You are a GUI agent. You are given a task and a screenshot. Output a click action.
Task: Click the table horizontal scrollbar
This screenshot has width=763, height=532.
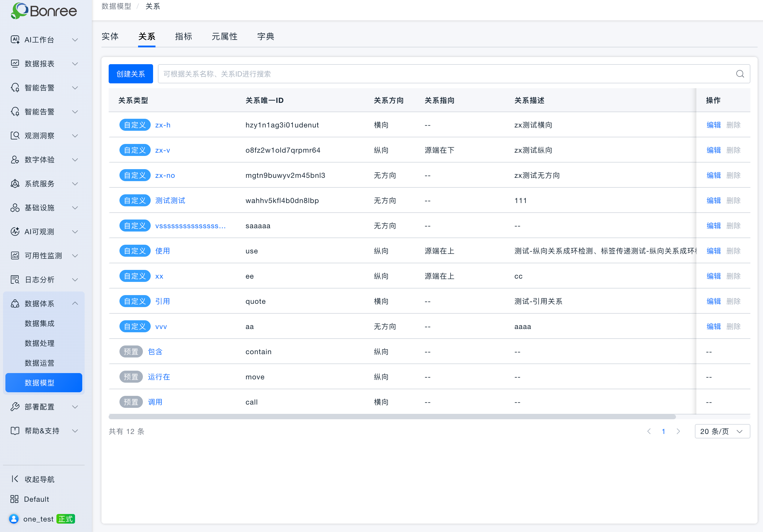pos(392,417)
